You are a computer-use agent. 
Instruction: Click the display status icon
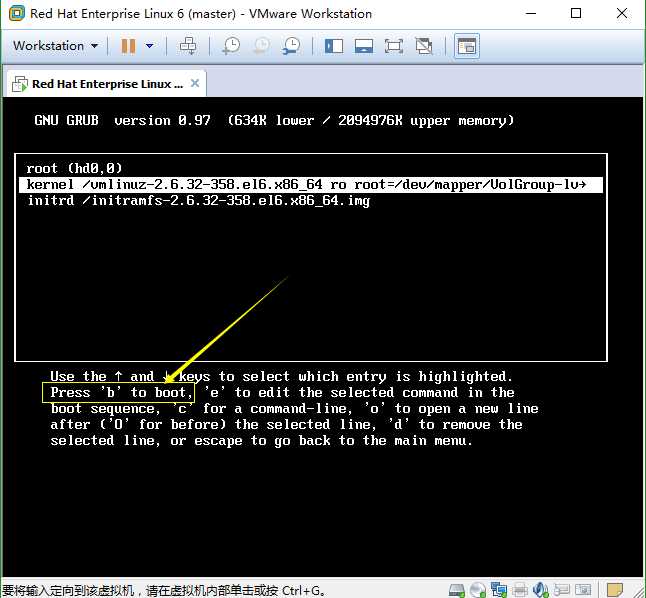click(x=583, y=590)
